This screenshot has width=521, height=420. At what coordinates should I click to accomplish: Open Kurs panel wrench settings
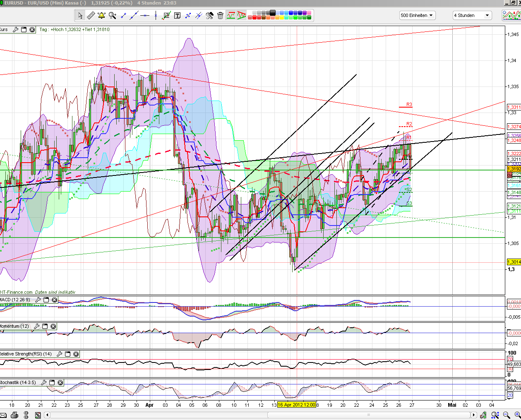[16, 29]
